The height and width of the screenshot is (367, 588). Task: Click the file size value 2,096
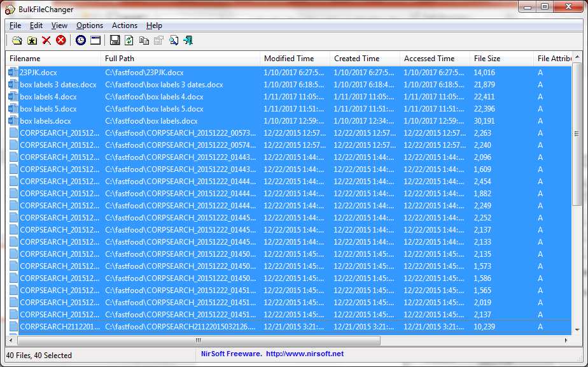coord(482,157)
